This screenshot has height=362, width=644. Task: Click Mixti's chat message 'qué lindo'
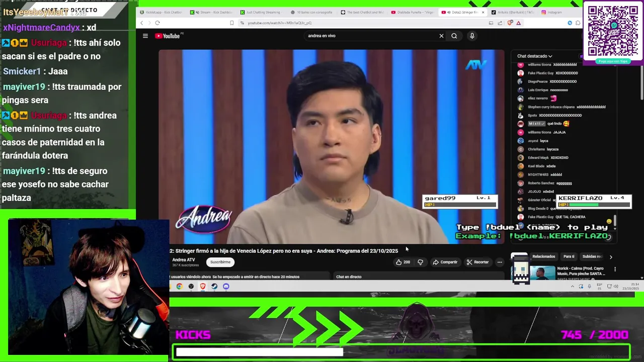click(544, 124)
